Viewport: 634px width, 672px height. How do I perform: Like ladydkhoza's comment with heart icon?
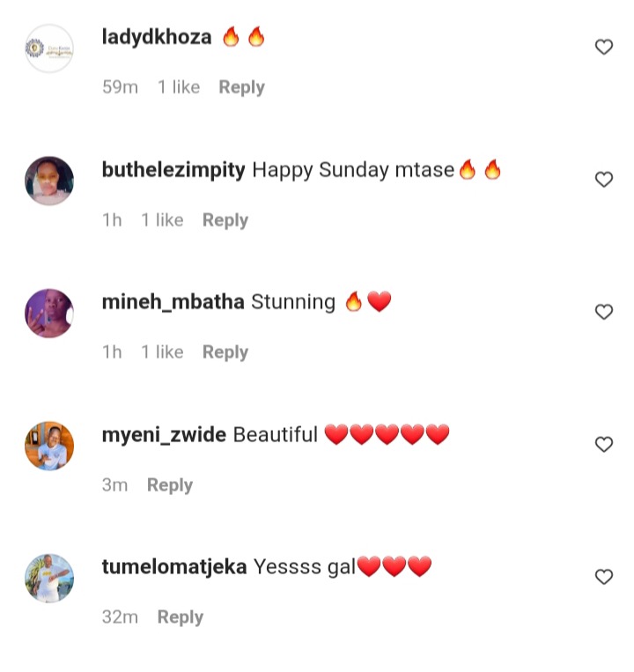604,47
